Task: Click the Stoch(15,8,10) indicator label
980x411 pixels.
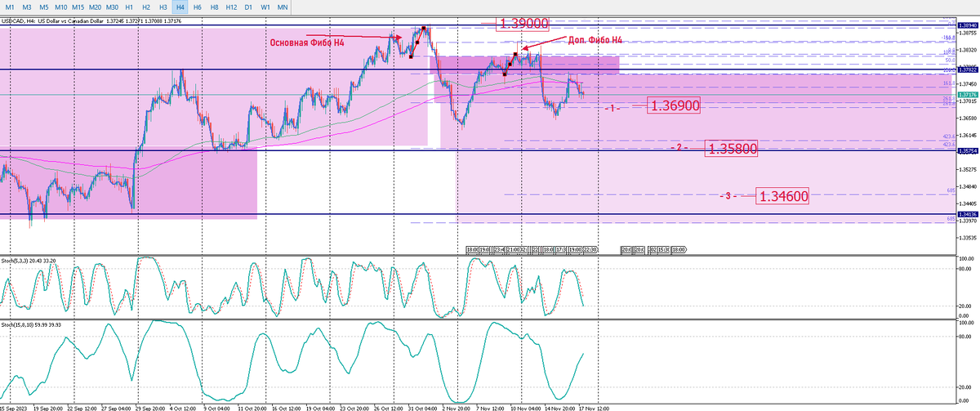Action: tap(29, 324)
